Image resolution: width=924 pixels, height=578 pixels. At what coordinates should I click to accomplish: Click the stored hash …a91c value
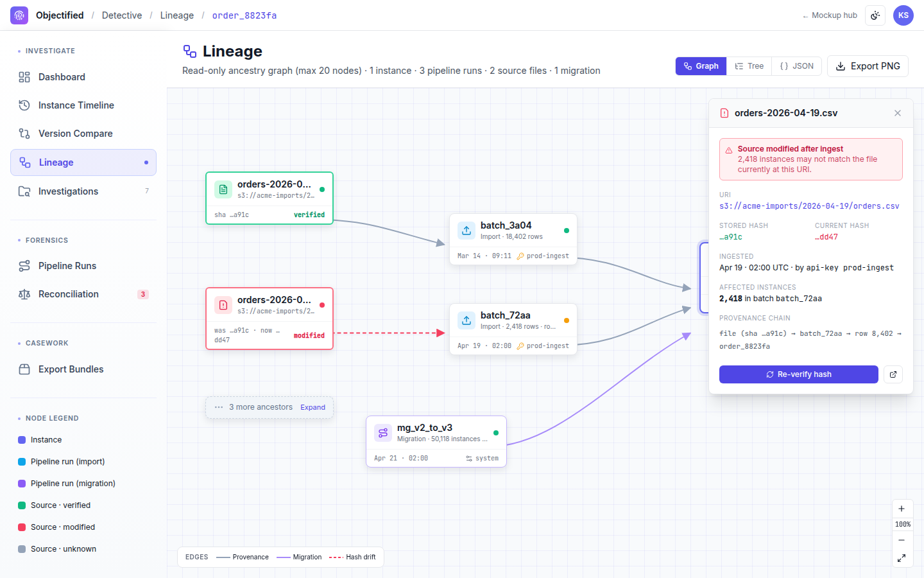pyautogui.click(x=731, y=237)
